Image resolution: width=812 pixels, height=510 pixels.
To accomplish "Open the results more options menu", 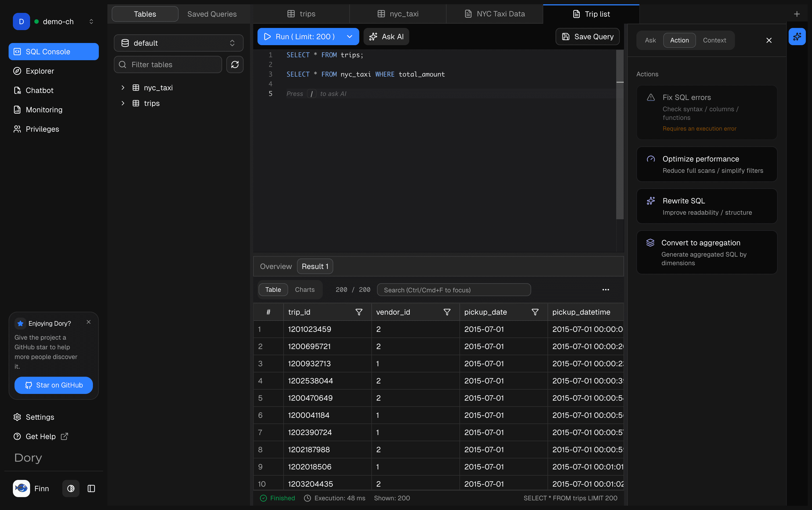I will [606, 289].
